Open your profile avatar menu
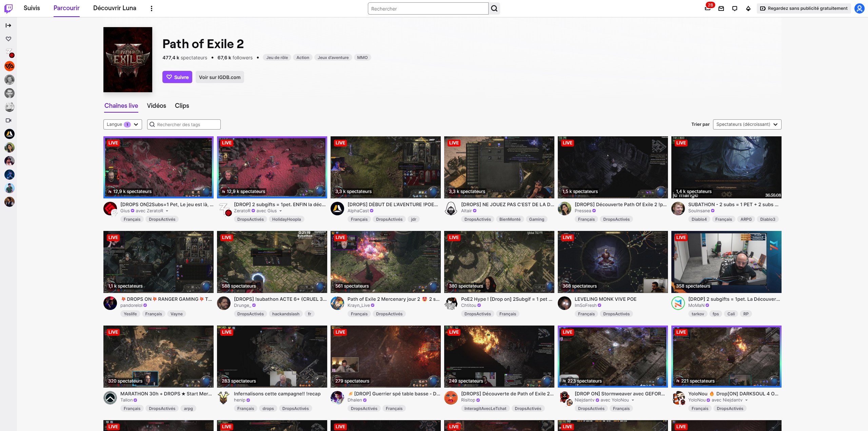Image resolution: width=868 pixels, height=431 pixels. point(859,8)
